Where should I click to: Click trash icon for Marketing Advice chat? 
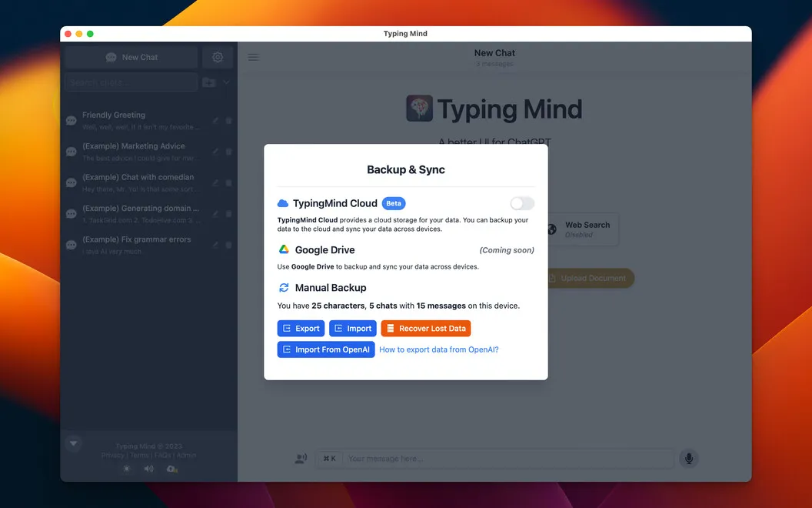228,152
